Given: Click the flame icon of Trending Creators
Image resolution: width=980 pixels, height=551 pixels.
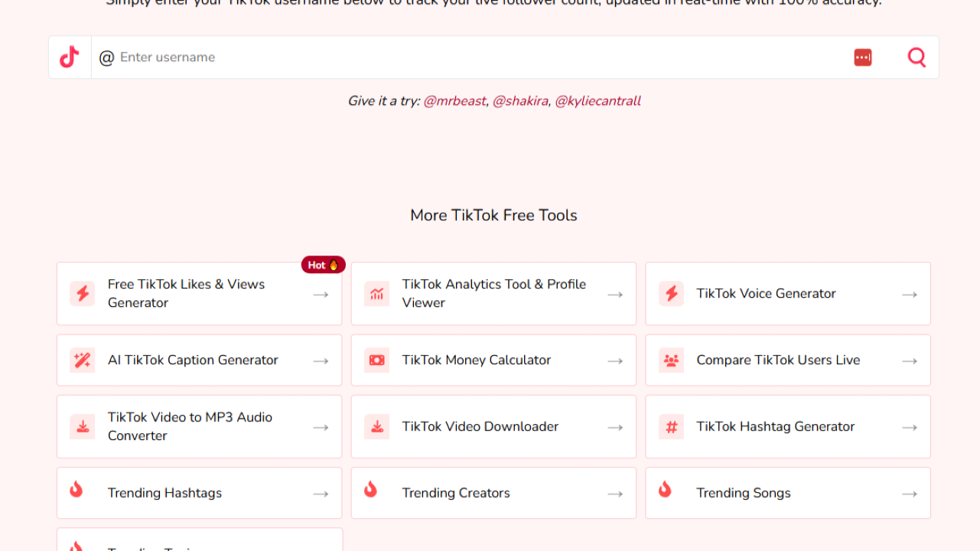Looking at the screenshot, I should point(370,489).
